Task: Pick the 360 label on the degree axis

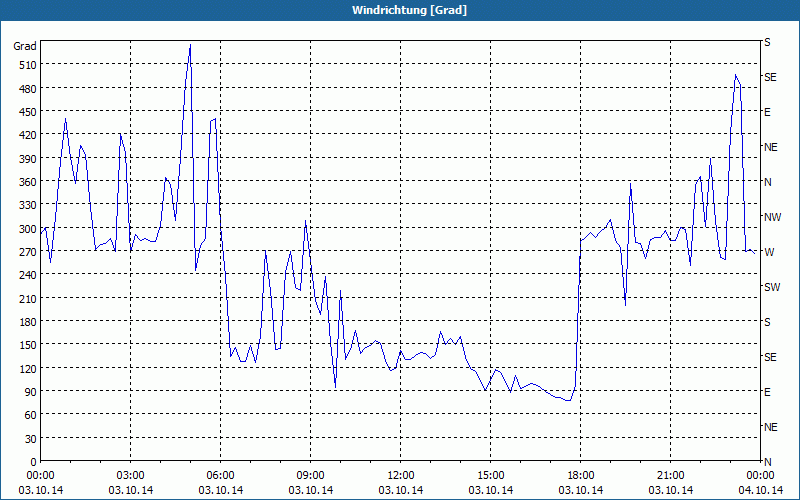Action: point(28,182)
